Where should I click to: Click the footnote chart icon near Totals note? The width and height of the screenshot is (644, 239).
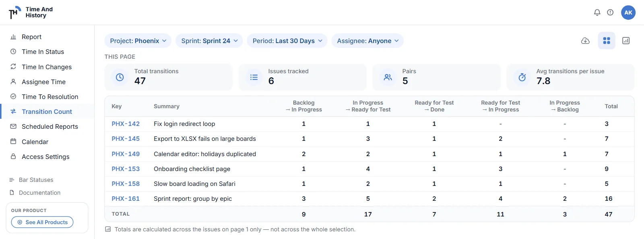click(108, 229)
